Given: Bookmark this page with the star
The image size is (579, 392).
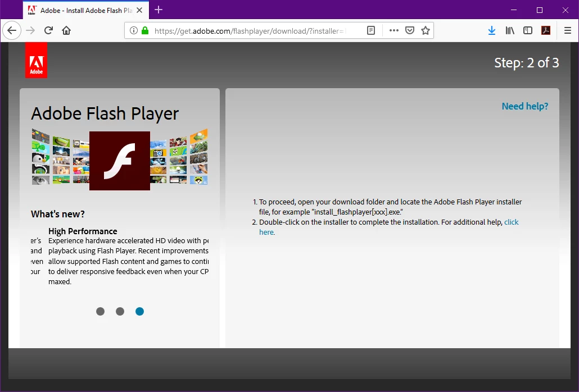Looking at the screenshot, I should click(x=426, y=30).
